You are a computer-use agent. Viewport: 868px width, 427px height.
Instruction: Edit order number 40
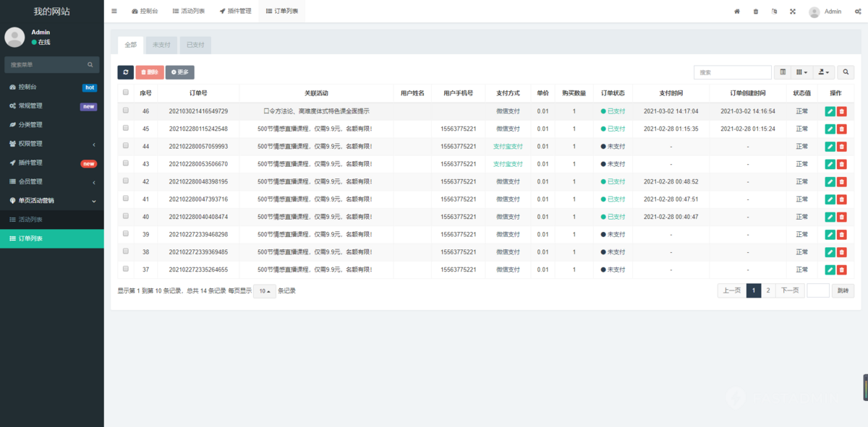[830, 217]
